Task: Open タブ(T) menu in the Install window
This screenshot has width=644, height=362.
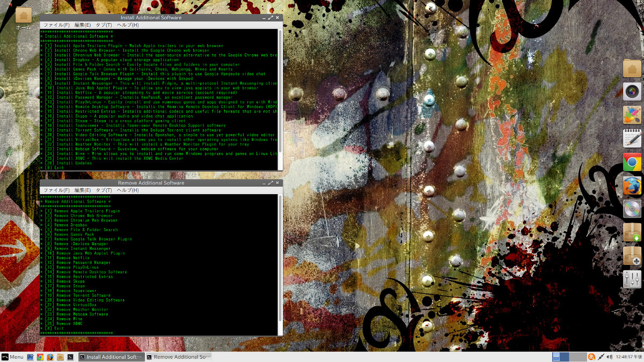Action: click(x=104, y=25)
